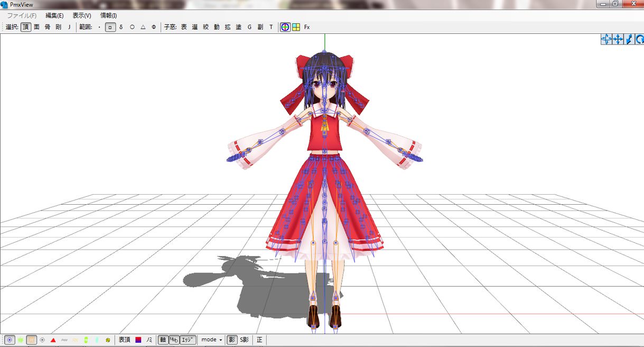This screenshot has height=347, width=644.
Task: Toggle the エッジ edge display button
Action: (x=188, y=340)
